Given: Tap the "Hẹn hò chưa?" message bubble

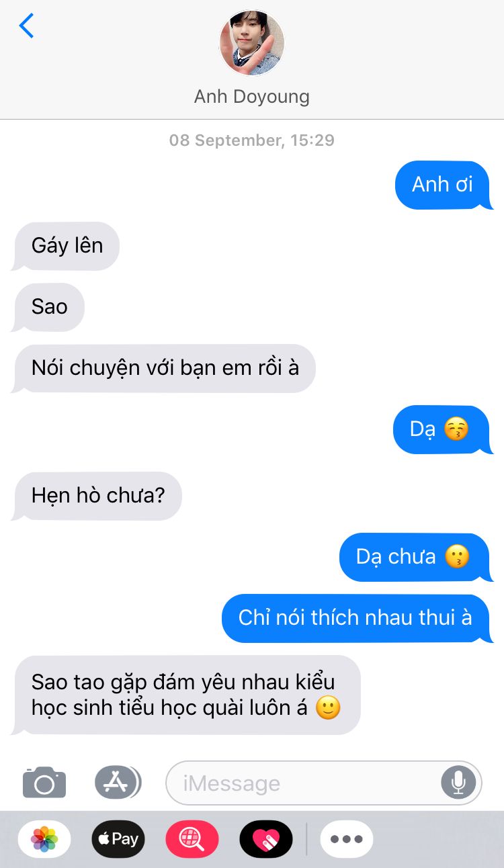Looking at the screenshot, I should tap(97, 496).
